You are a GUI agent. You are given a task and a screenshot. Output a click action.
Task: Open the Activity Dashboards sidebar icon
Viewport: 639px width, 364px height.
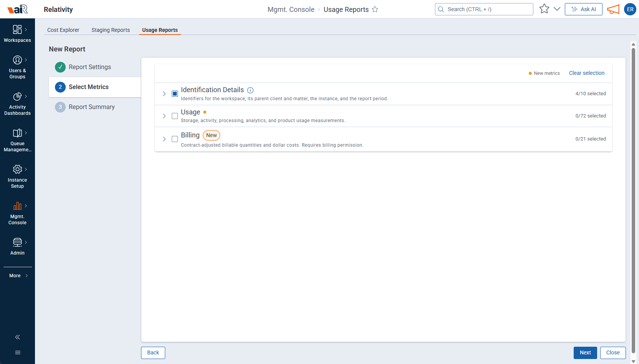point(17,96)
